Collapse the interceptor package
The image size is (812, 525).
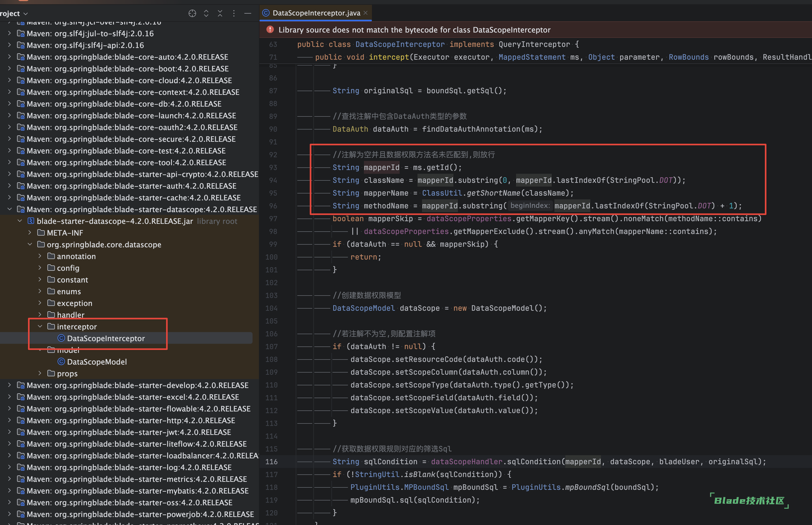[40, 326]
